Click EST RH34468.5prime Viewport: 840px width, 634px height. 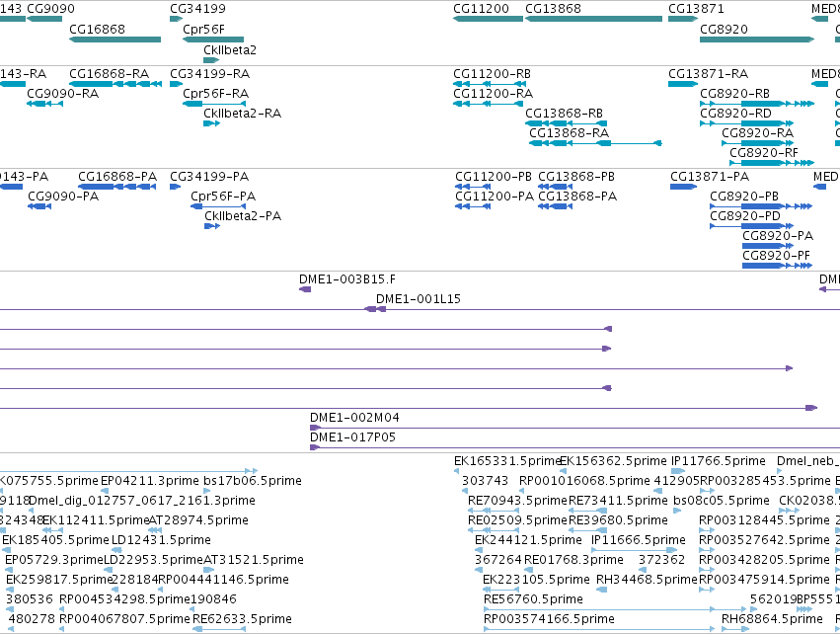pyautogui.click(x=647, y=580)
